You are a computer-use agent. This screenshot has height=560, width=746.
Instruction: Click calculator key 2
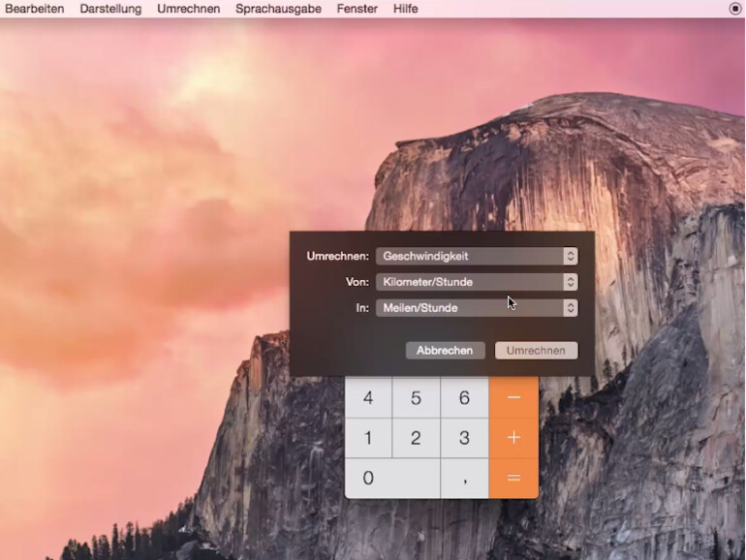[x=417, y=438]
